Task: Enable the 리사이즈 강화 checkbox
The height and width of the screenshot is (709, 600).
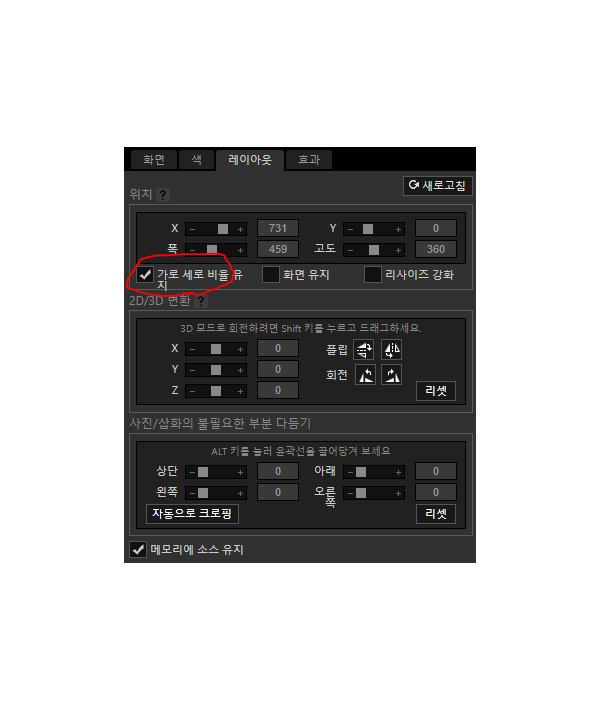Action: click(x=373, y=274)
